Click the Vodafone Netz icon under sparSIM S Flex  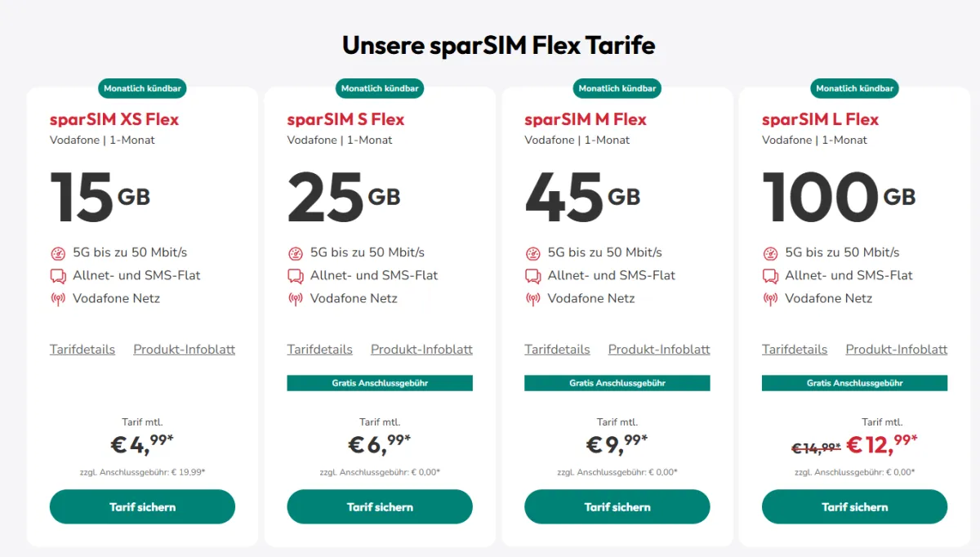click(x=295, y=298)
